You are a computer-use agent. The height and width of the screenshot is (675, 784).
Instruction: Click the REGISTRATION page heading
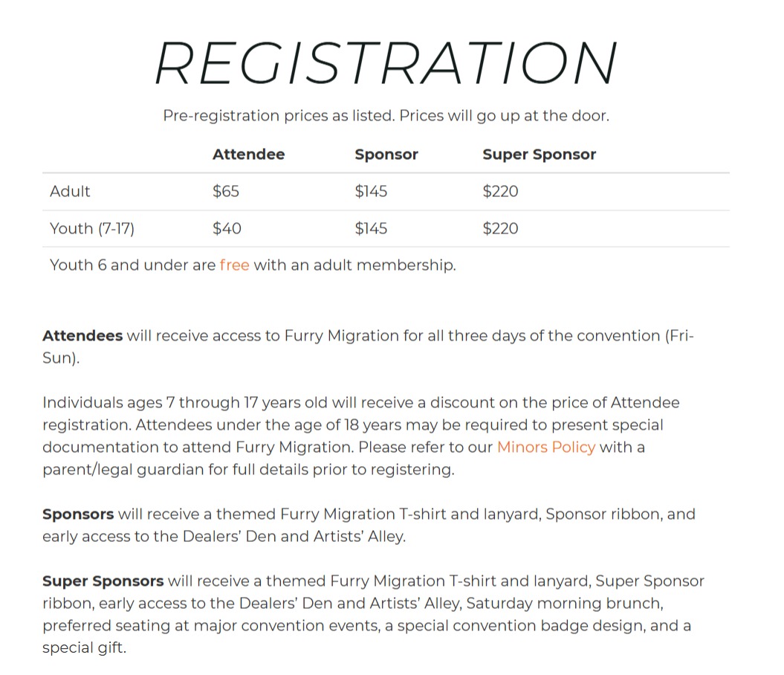[386, 64]
